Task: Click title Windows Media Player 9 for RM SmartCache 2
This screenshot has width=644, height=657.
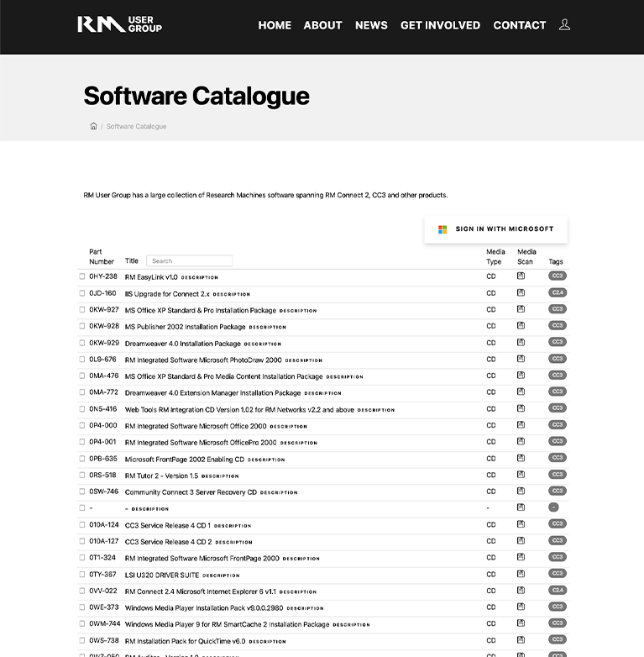Action: point(227,624)
